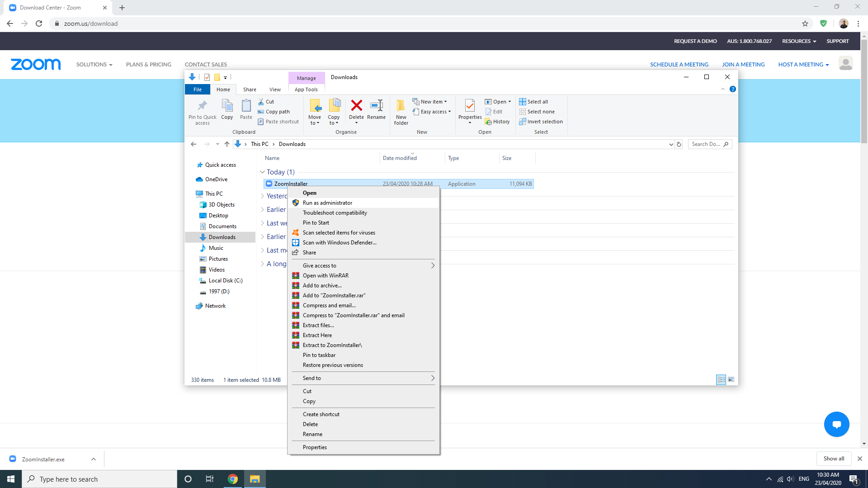This screenshot has width=868, height=488.
Task: Click the Cut scissors in the ribbon
Action: 261,102
